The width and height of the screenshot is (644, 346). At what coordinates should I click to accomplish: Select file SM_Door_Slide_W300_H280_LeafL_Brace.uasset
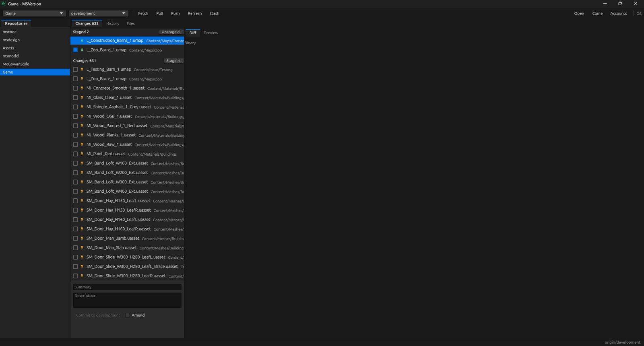click(x=127, y=266)
